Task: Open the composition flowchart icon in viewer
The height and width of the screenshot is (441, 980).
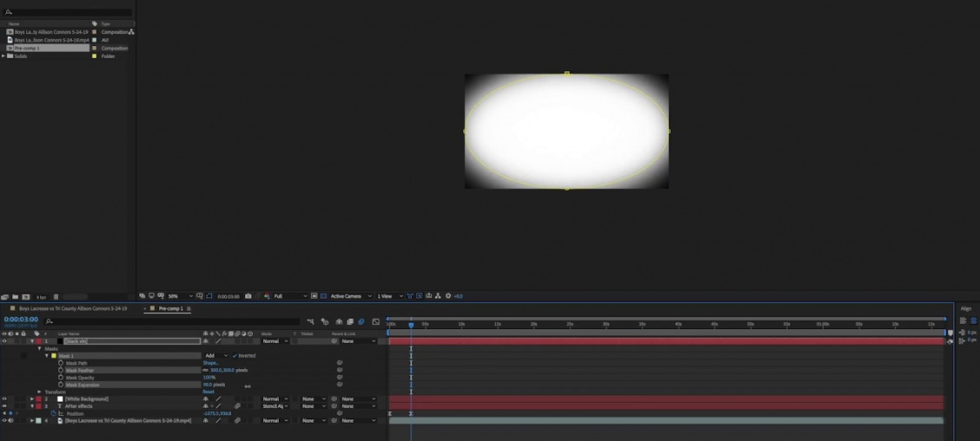Action: pos(438,295)
